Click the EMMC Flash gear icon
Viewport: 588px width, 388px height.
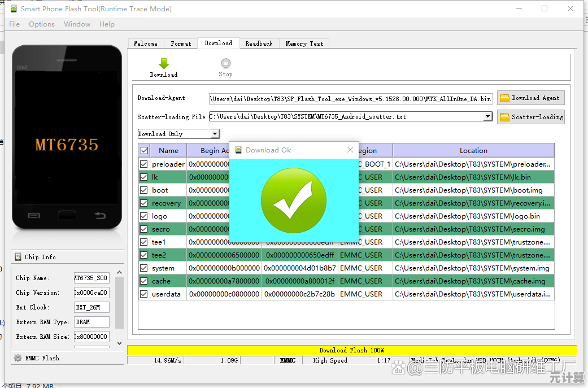pyautogui.click(x=18, y=358)
